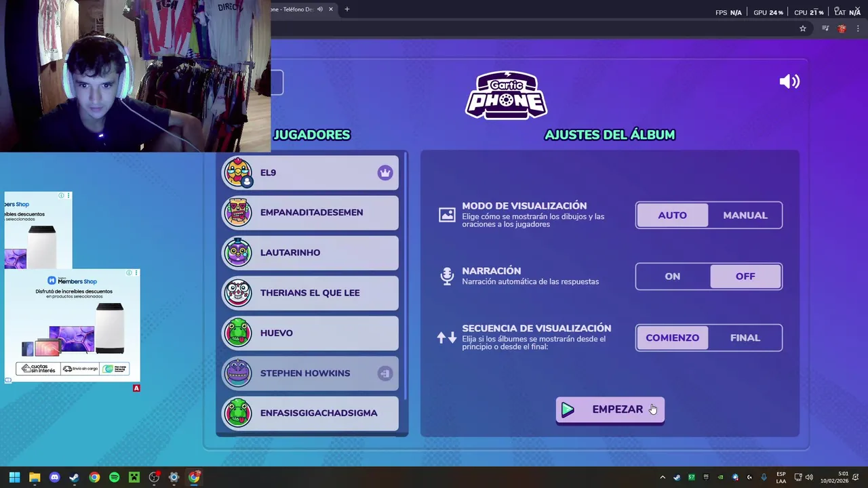Open the webcam overlay thumbnail
868x488 pixels.
[x=136, y=76]
